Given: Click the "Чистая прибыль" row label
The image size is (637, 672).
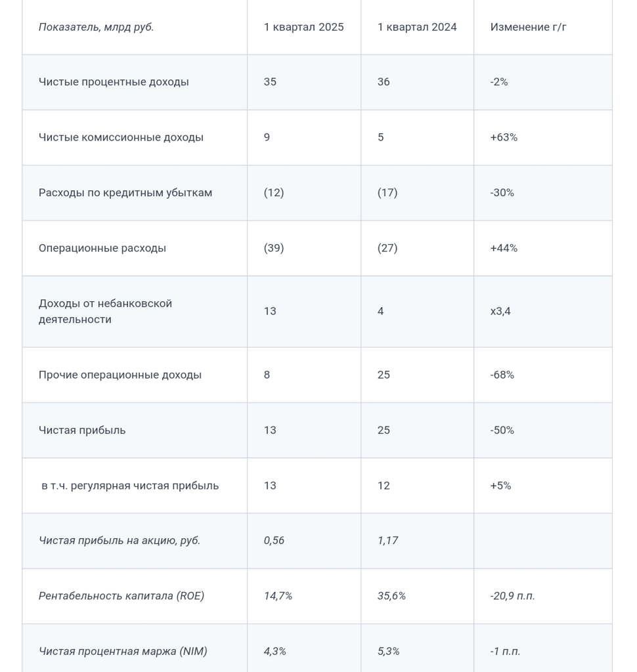Looking at the screenshot, I should (82, 430).
